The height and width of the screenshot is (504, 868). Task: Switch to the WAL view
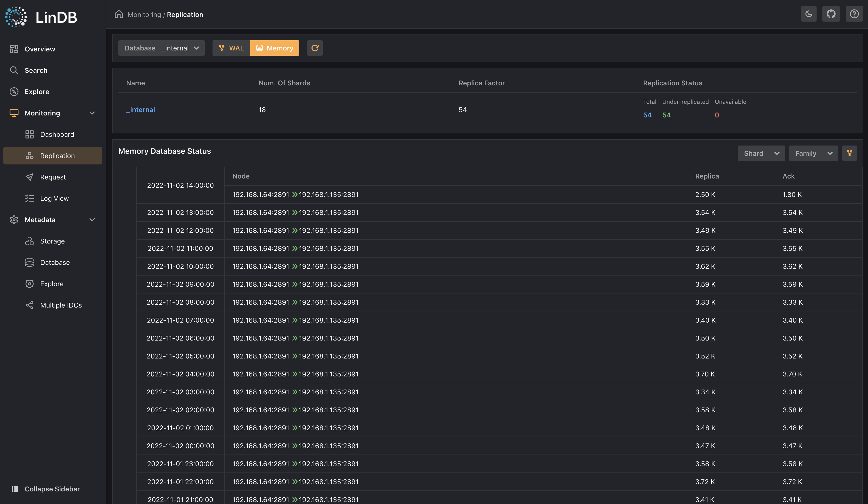231,48
